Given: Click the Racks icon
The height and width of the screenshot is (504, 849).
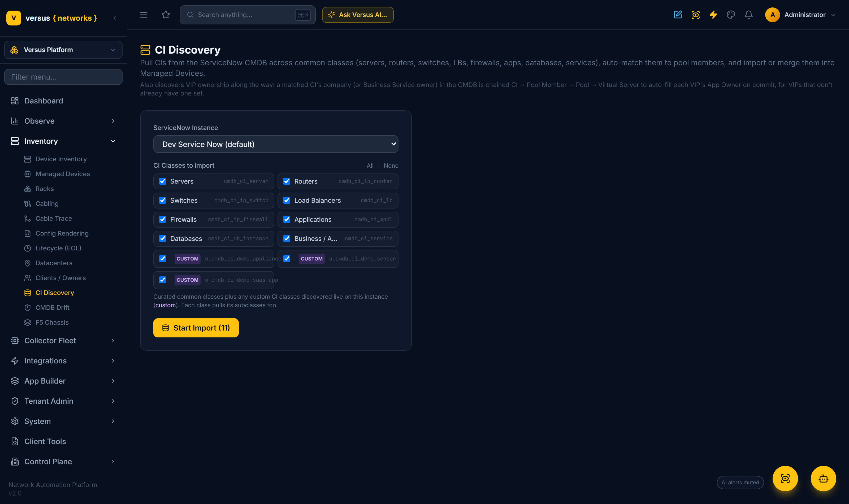Looking at the screenshot, I should point(28,189).
